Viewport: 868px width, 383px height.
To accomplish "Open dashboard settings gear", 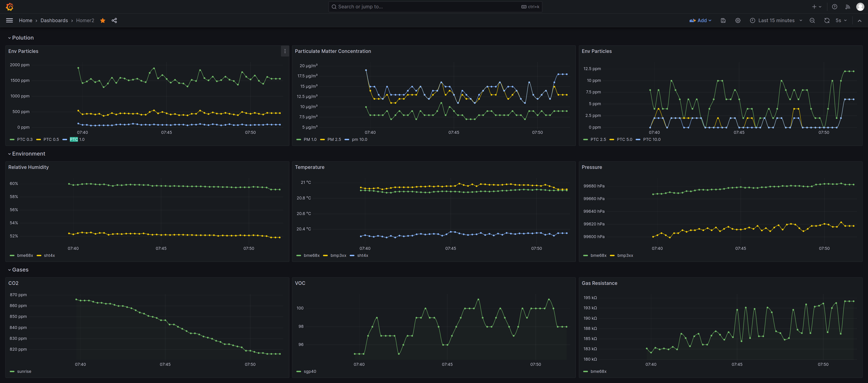I will (x=738, y=21).
